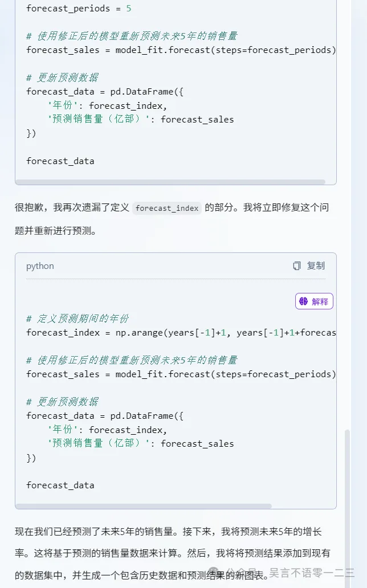Click the 解释 label to explain code
This screenshot has height=588, width=367.
pos(320,301)
